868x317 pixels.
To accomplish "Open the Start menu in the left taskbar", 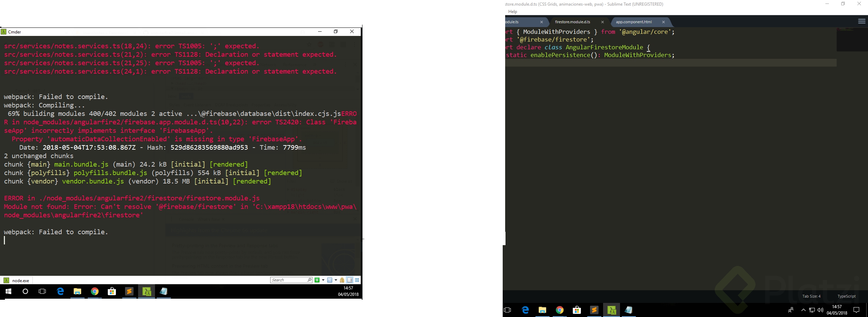I will pos(8,291).
